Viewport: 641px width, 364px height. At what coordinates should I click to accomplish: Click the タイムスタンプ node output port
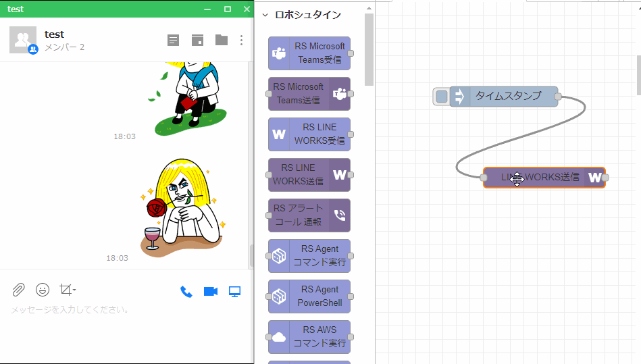558,97
